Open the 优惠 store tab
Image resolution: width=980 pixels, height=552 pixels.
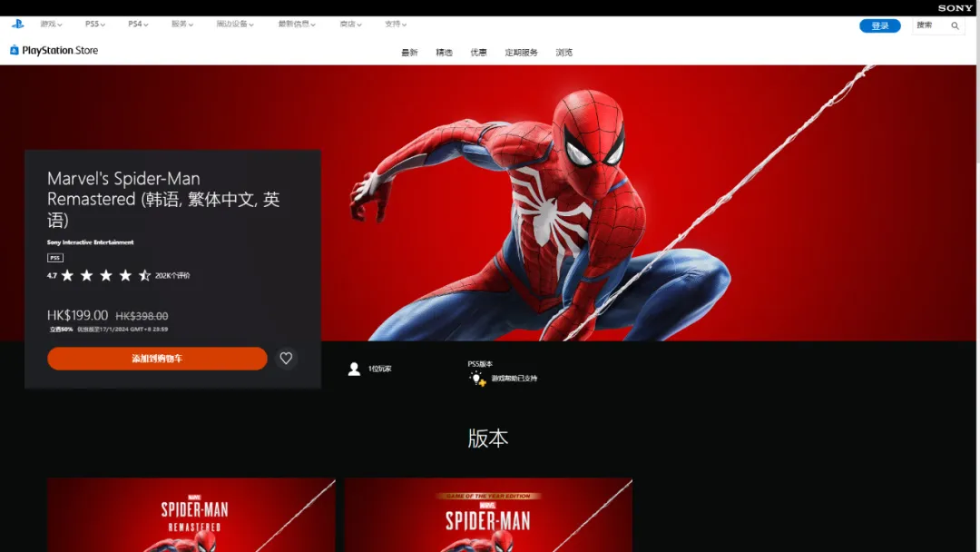point(478,53)
